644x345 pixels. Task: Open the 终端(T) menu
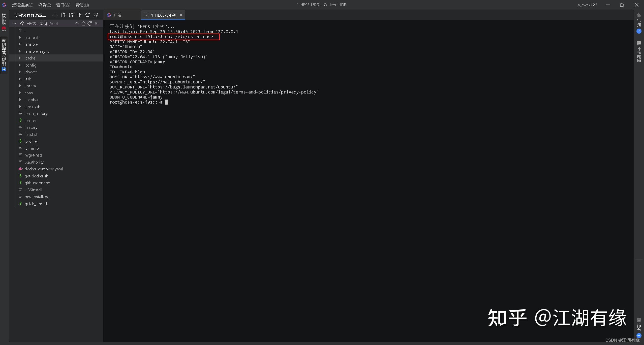tap(45, 5)
